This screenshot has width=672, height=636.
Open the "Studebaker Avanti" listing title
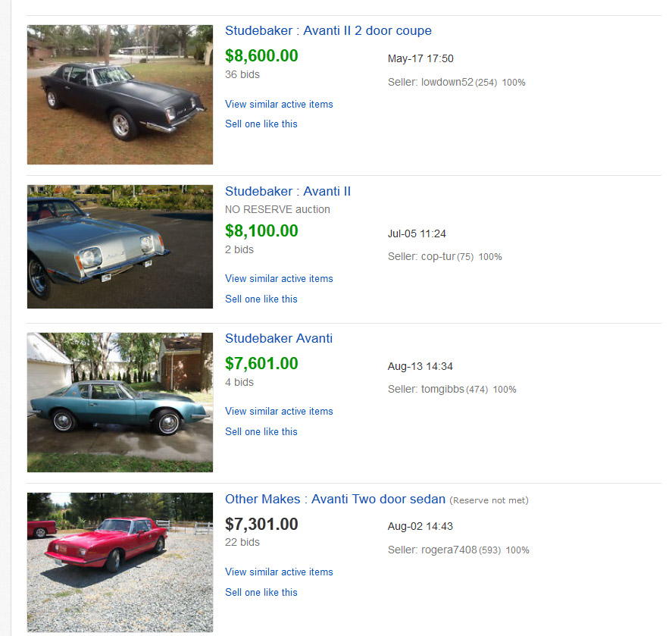tap(279, 338)
